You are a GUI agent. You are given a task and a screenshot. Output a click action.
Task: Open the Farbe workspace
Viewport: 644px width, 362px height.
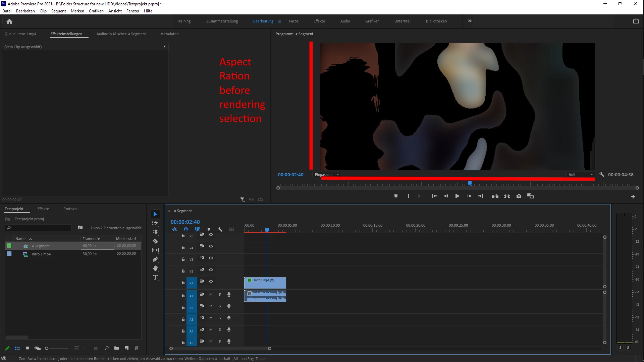pos(293,21)
